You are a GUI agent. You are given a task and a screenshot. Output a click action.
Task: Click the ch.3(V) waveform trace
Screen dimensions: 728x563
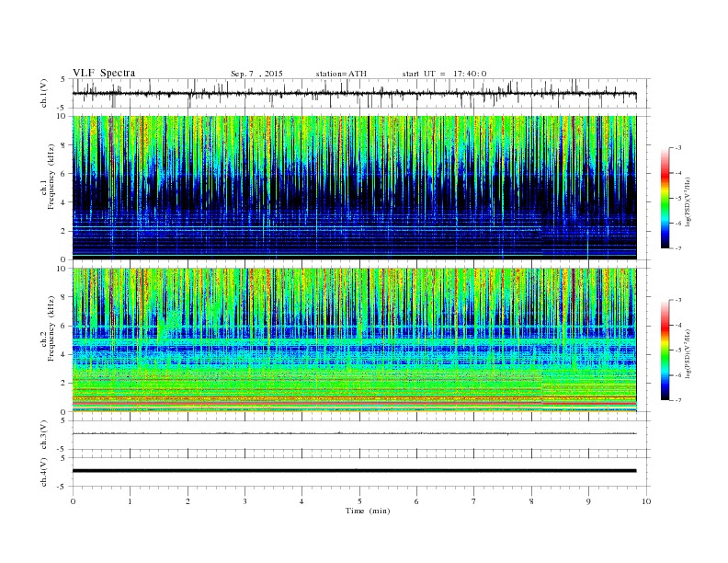(x=354, y=433)
